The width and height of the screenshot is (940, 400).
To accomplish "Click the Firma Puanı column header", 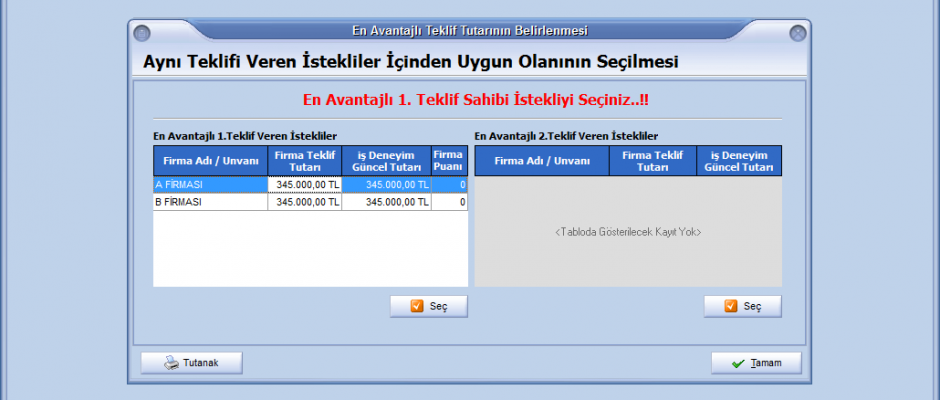I will coord(449,161).
